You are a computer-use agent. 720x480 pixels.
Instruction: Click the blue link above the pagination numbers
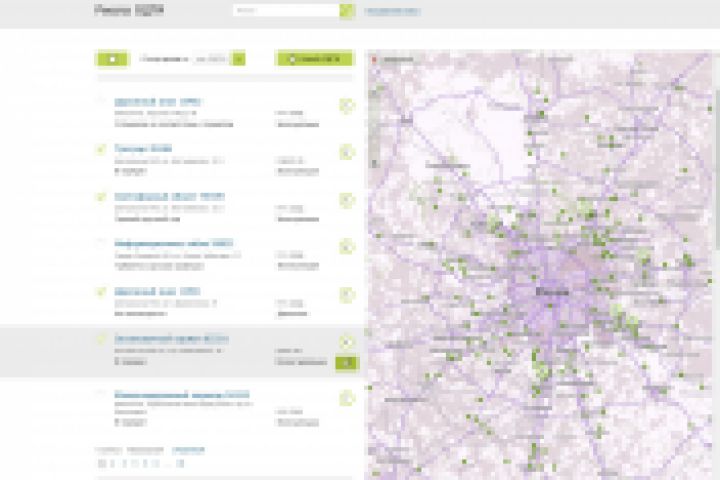pyautogui.click(x=188, y=450)
